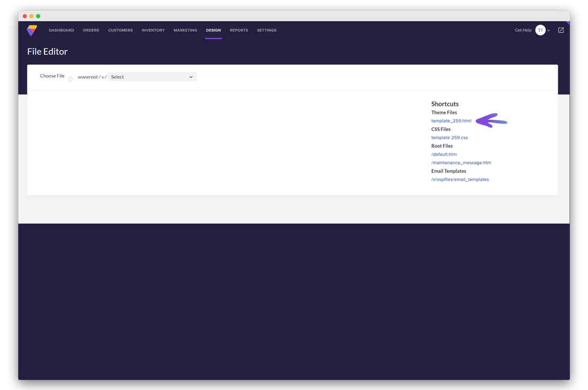View the Reports section
588x390 pixels.
pyautogui.click(x=238, y=30)
